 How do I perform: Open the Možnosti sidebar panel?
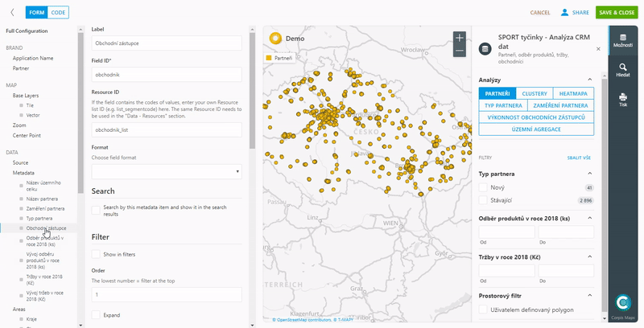(622, 40)
